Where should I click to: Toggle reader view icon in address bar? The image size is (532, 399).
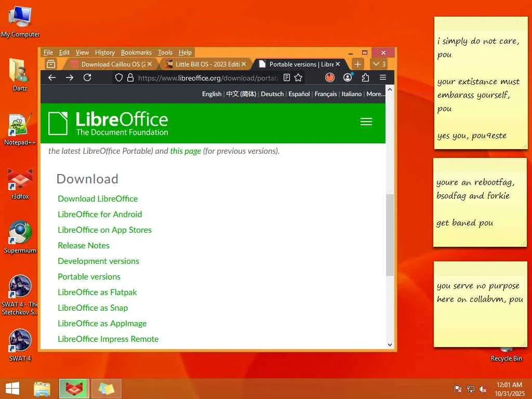[287, 78]
